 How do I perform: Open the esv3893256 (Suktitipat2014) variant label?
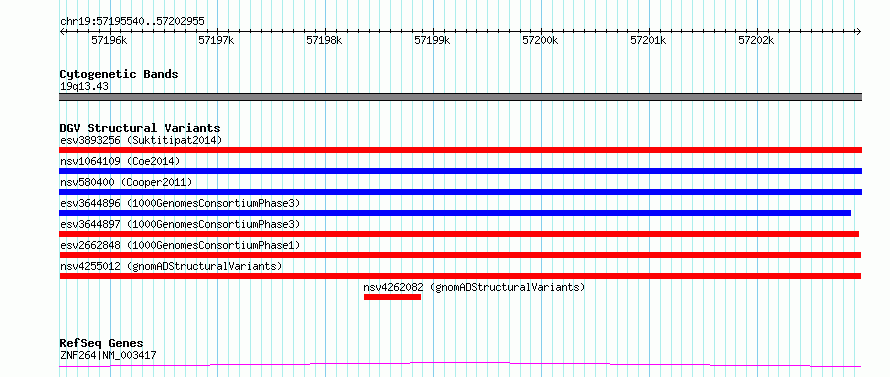pos(141,140)
